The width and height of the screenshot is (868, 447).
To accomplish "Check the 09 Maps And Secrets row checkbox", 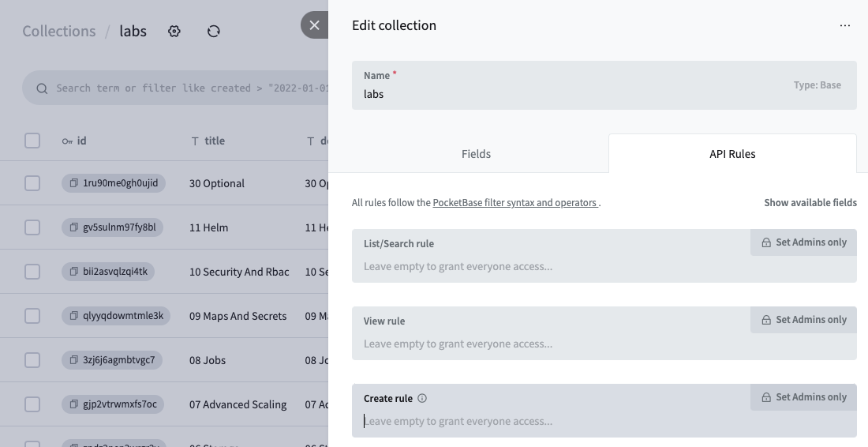I will pos(32,316).
